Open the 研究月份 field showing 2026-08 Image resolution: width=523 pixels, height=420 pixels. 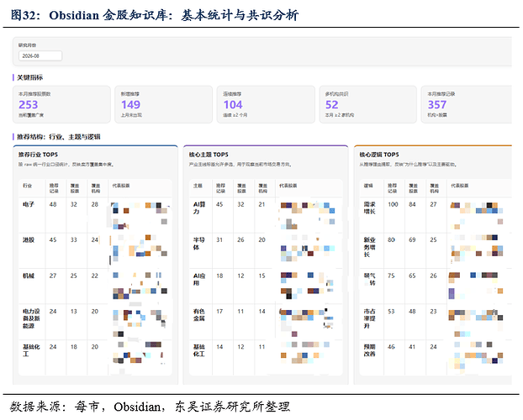[40, 55]
